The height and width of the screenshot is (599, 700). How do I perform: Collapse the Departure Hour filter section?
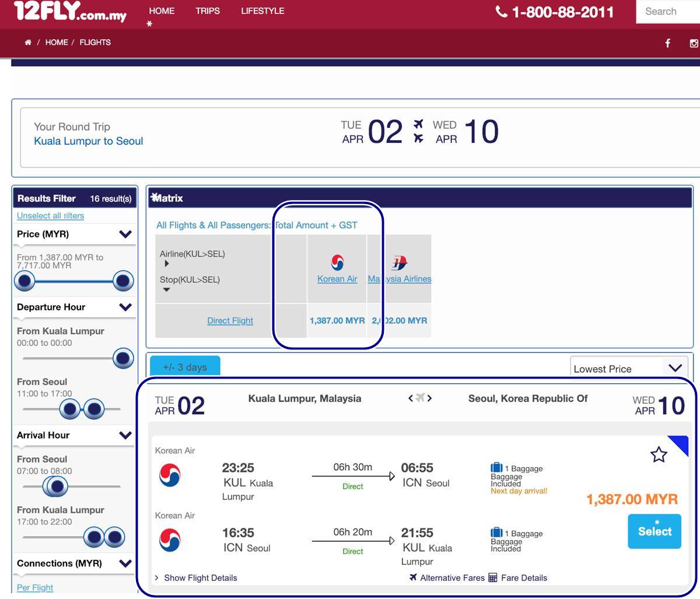click(x=125, y=307)
